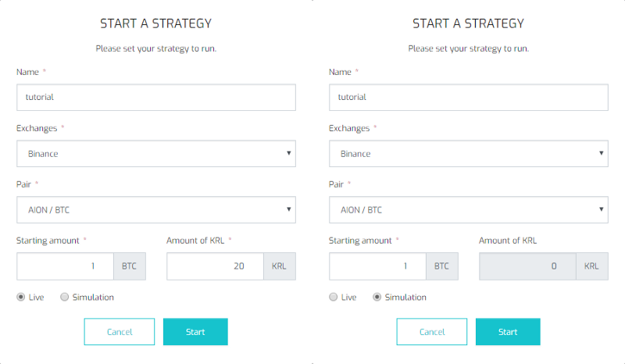This screenshot has height=364, width=625.
Task: Select Live radio in left form
Action: (21, 297)
